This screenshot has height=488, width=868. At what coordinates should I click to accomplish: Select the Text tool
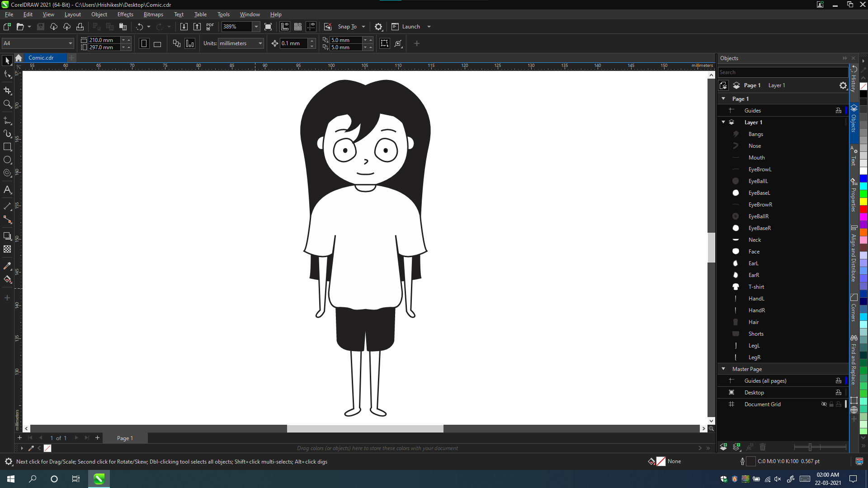pos(7,190)
